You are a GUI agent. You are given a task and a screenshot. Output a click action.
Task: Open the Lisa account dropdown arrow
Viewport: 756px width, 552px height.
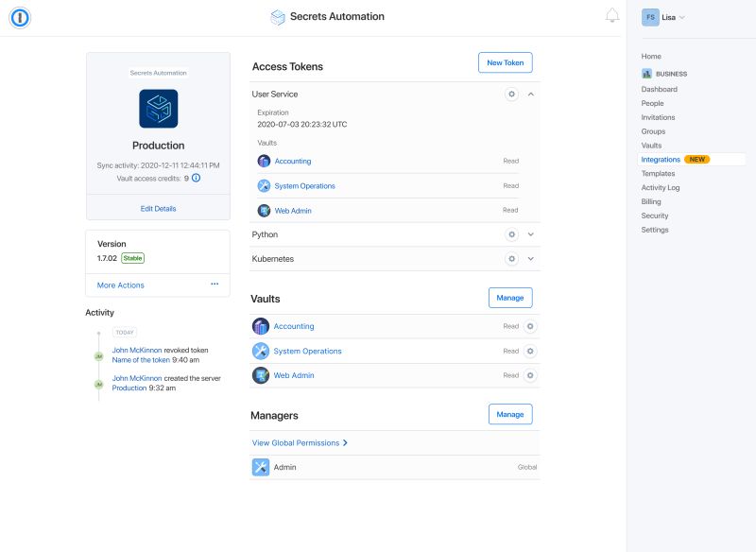[x=682, y=18]
